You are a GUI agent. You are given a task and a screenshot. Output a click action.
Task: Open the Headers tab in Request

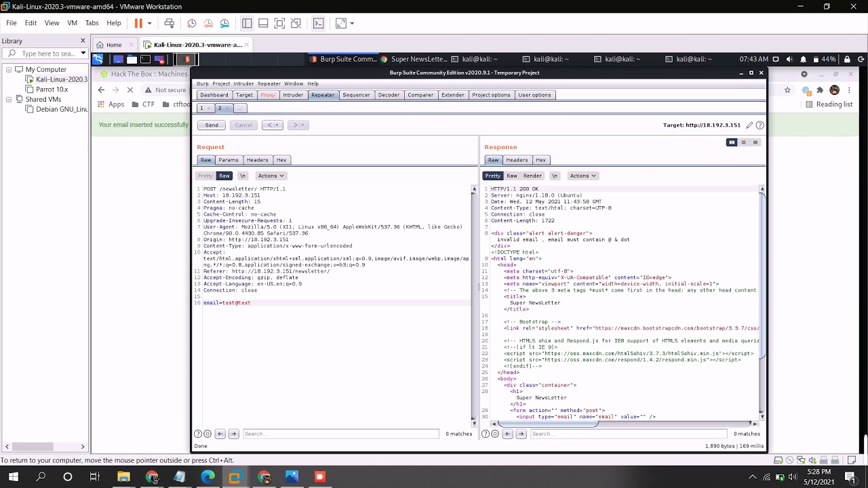pos(257,160)
